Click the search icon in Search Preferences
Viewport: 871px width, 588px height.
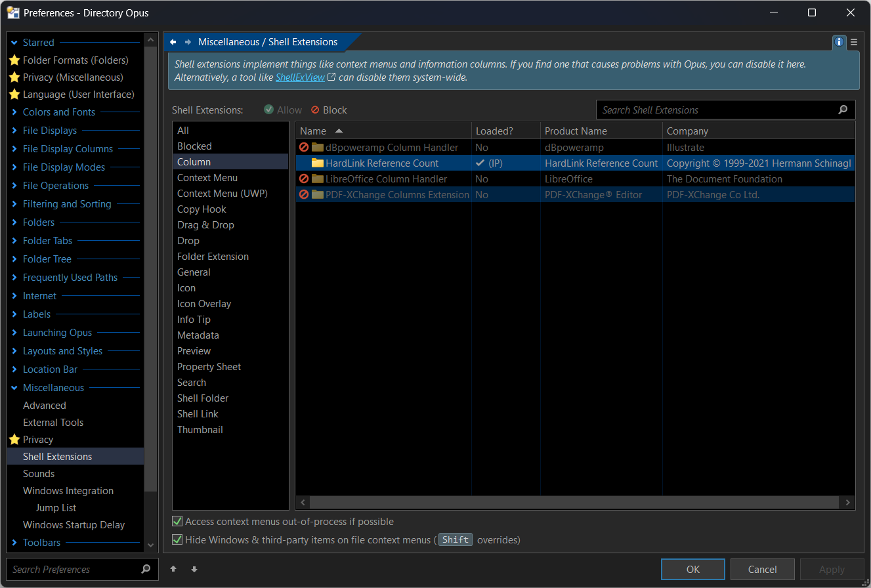tap(146, 569)
